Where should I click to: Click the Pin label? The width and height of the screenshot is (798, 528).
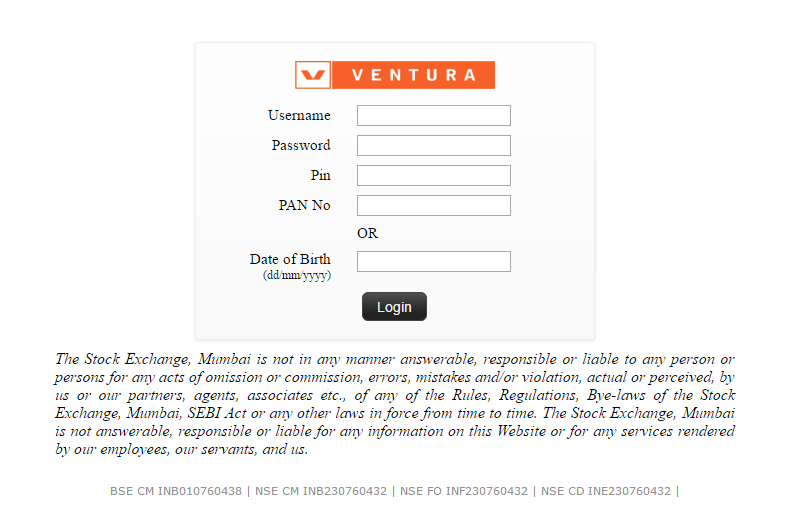coord(320,176)
